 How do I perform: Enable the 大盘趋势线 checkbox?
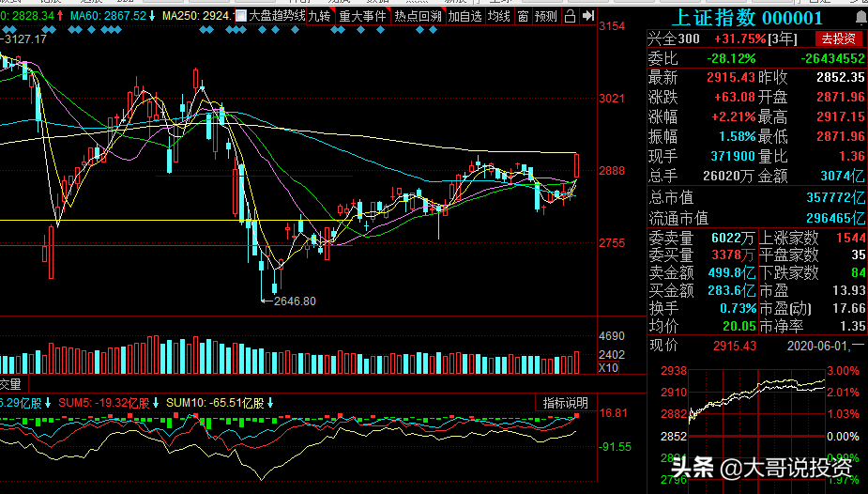pos(241,16)
